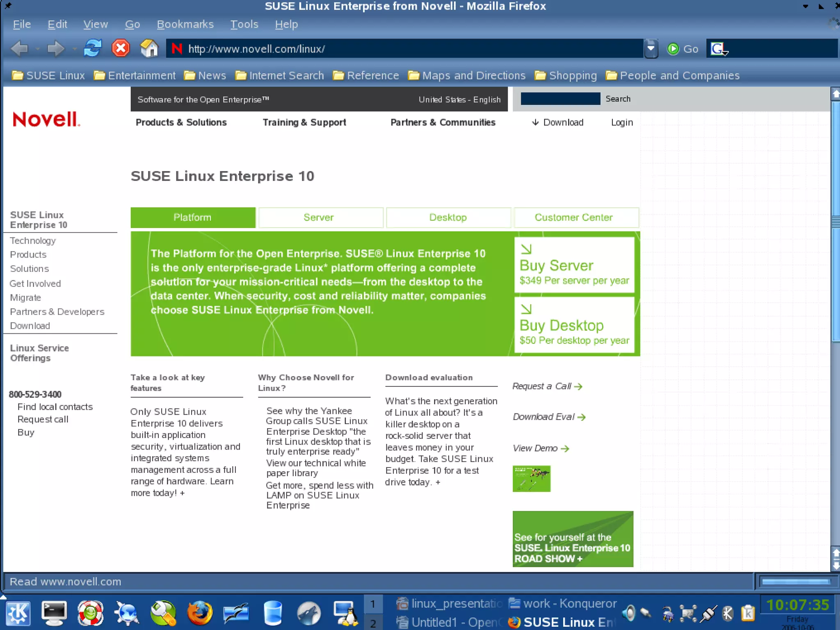Click View Demo arrow link
The width and height of the screenshot is (840, 630).
point(541,448)
